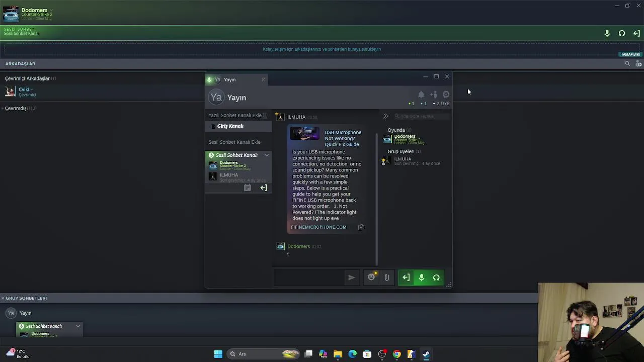Open Microsoft Edge from taskbar
This screenshot has height=362, width=644.
352,354
